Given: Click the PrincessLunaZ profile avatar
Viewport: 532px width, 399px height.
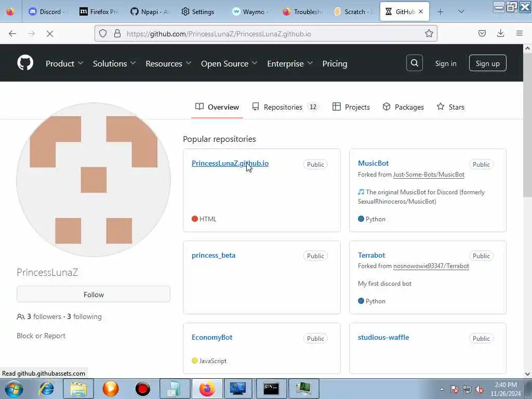Looking at the screenshot, I should click(x=94, y=179).
